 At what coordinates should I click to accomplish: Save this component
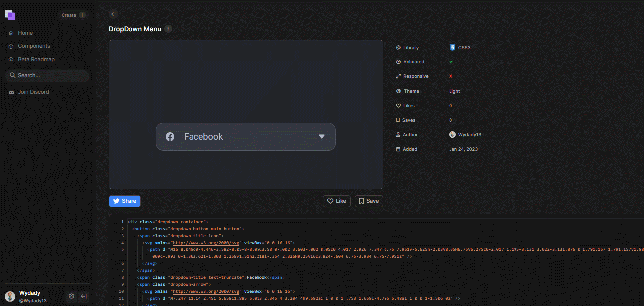click(369, 201)
